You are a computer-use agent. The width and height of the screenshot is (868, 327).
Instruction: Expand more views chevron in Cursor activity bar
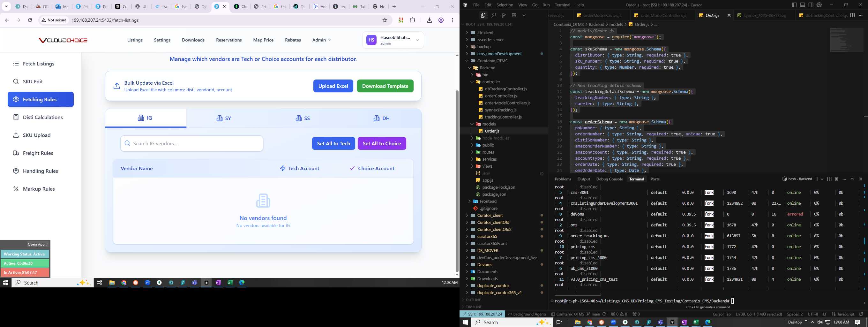click(524, 15)
